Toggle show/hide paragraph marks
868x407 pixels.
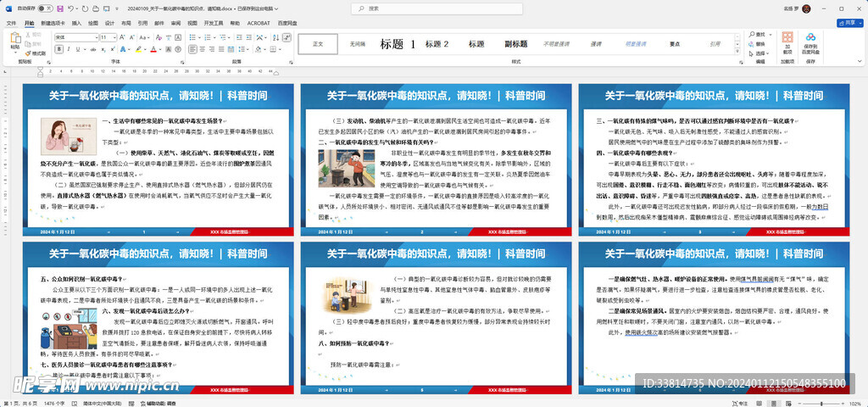pyautogui.click(x=287, y=37)
